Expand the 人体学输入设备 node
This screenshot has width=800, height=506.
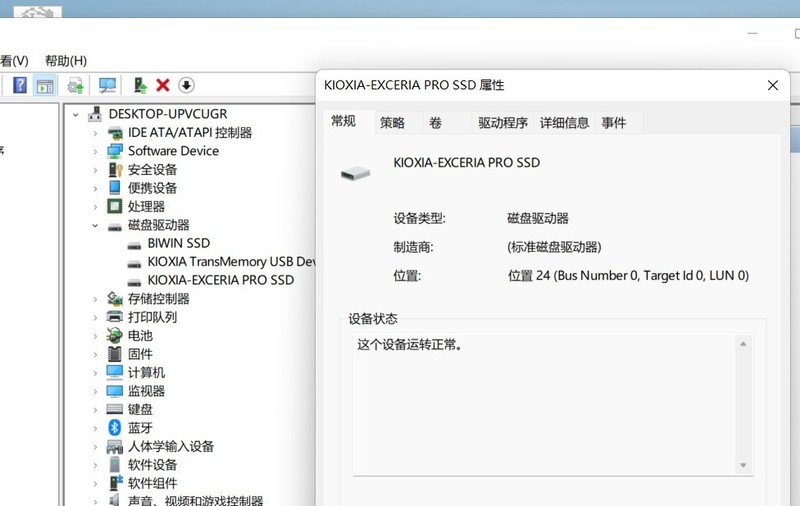pos(95,447)
